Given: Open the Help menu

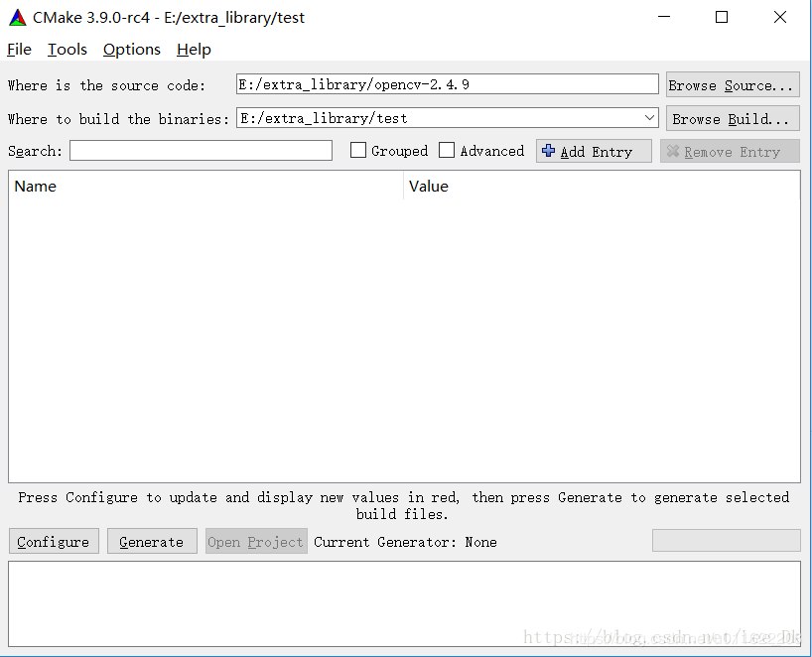Looking at the screenshot, I should tap(194, 50).
